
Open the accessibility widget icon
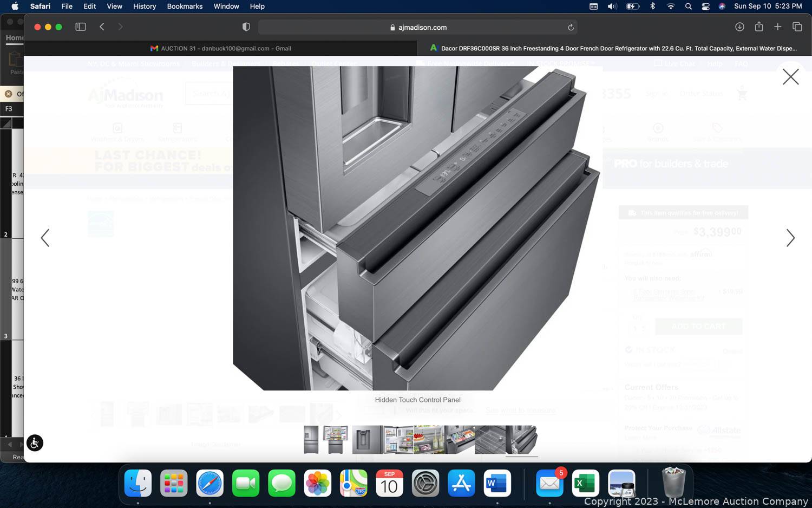pos(35,443)
